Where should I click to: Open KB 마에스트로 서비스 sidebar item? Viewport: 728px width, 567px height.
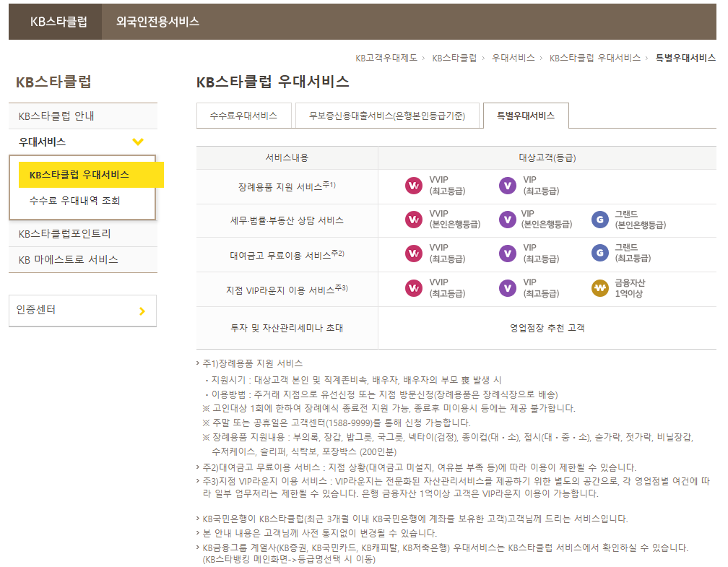point(83,259)
